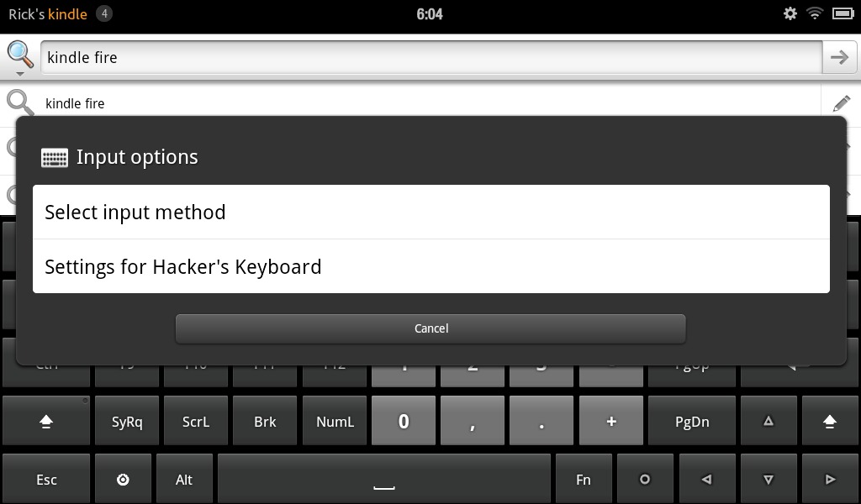This screenshot has width=861, height=504.
Task: Choose Select input method
Action: 431,212
